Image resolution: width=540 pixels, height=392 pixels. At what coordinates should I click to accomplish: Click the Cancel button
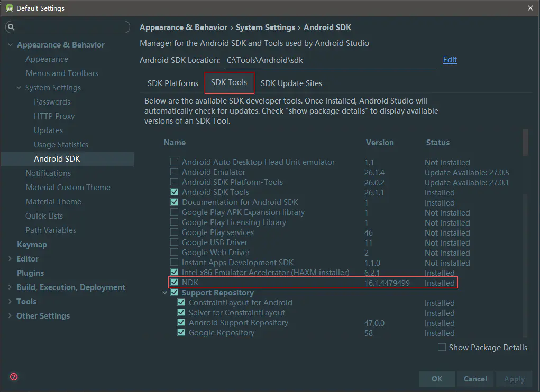475,379
